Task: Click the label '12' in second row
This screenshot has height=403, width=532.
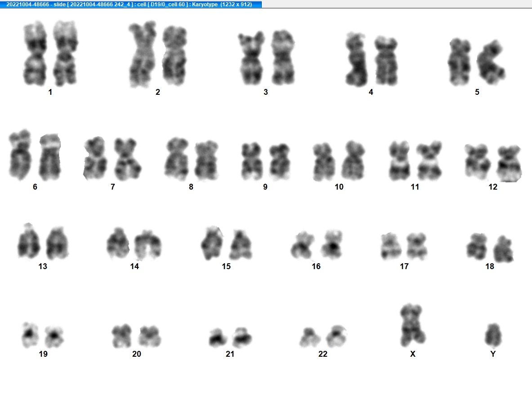Action: tap(493, 187)
